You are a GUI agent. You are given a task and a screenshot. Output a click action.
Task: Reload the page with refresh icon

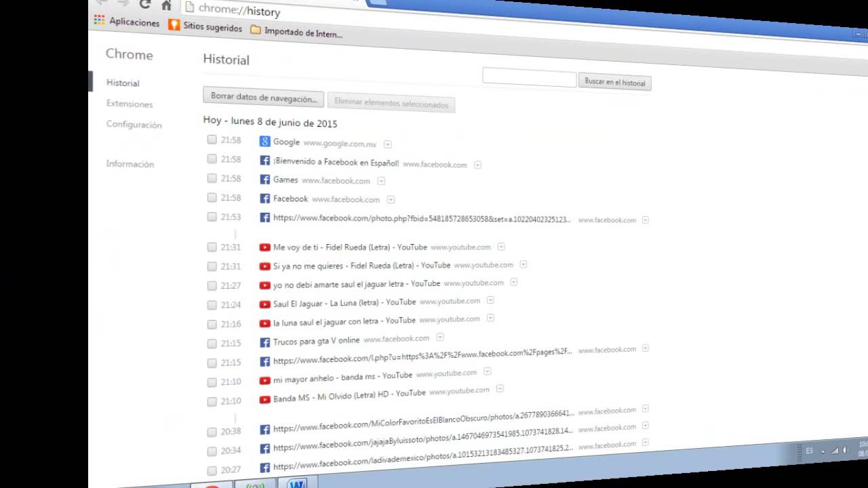point(144,4)
